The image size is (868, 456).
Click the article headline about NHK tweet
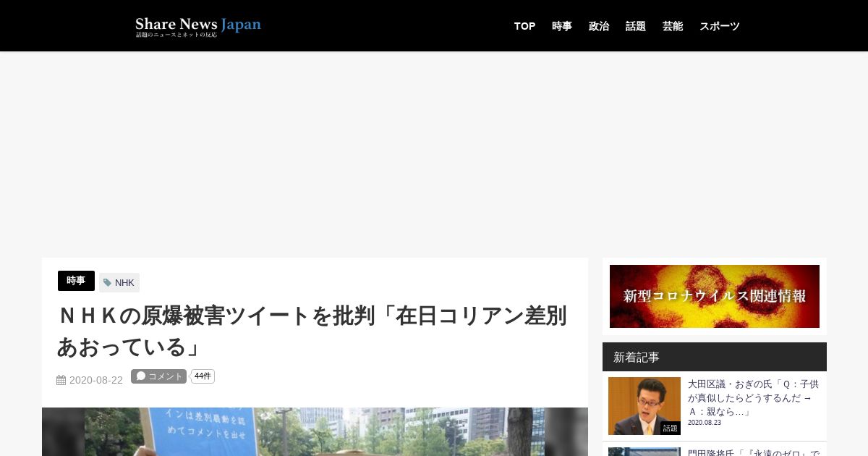pos(312,331)
